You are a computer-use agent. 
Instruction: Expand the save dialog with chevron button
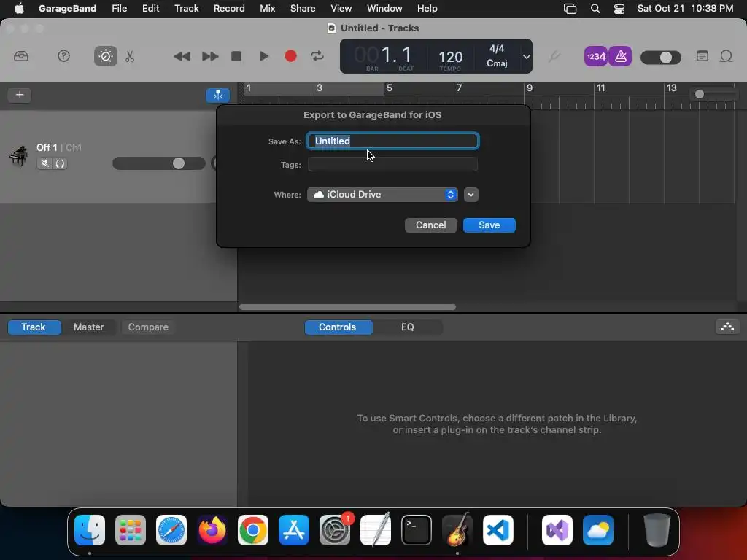click(471, 194)
